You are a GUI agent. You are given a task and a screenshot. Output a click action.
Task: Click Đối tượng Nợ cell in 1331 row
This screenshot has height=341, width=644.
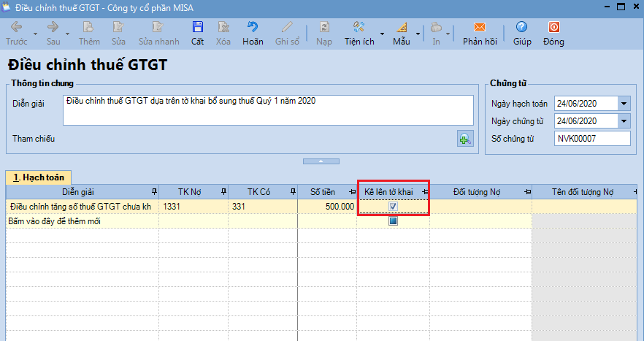tap(481, 206)
